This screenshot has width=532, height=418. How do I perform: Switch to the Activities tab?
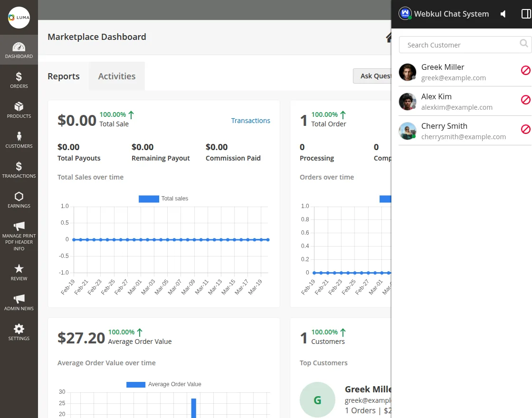pos(117,76)
